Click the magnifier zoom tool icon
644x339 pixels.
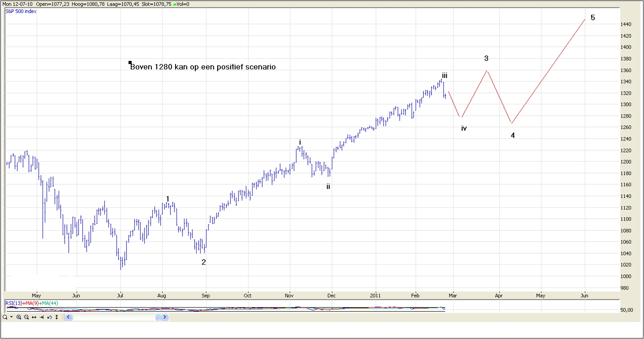coord(4,317)
